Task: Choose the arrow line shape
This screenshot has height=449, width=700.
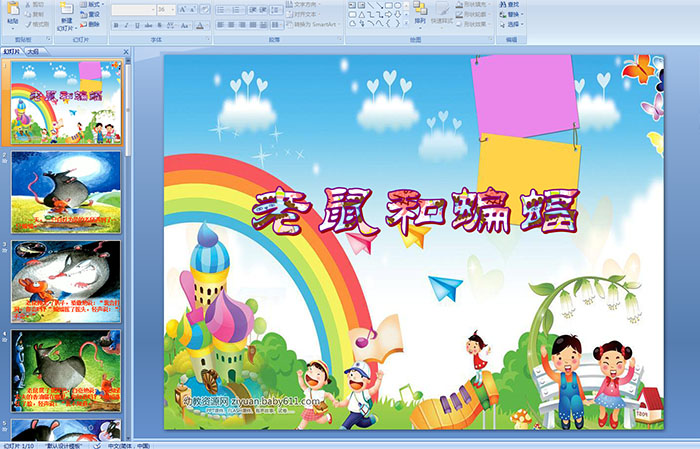Action: point(379,5)
